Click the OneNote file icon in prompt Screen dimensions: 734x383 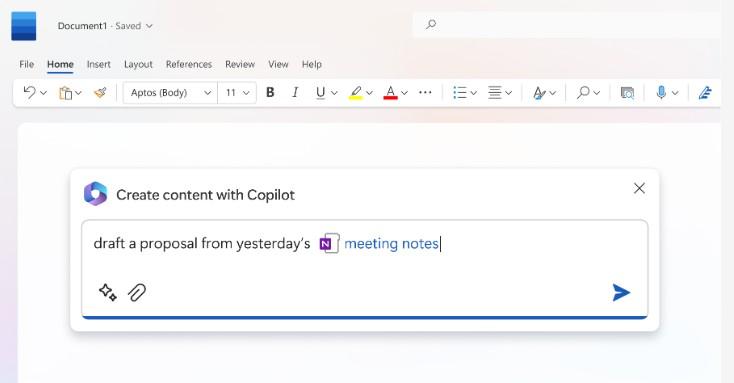330,243
